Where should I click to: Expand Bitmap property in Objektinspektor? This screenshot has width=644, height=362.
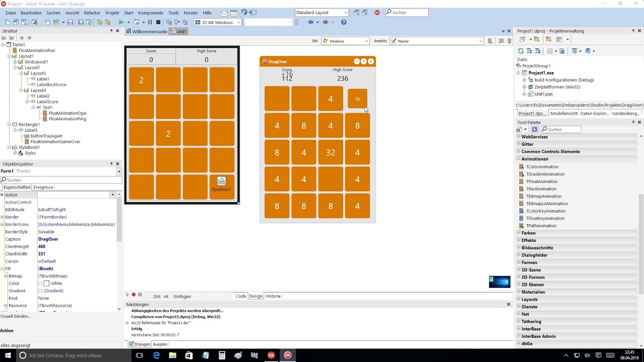(x=6, y=276)
